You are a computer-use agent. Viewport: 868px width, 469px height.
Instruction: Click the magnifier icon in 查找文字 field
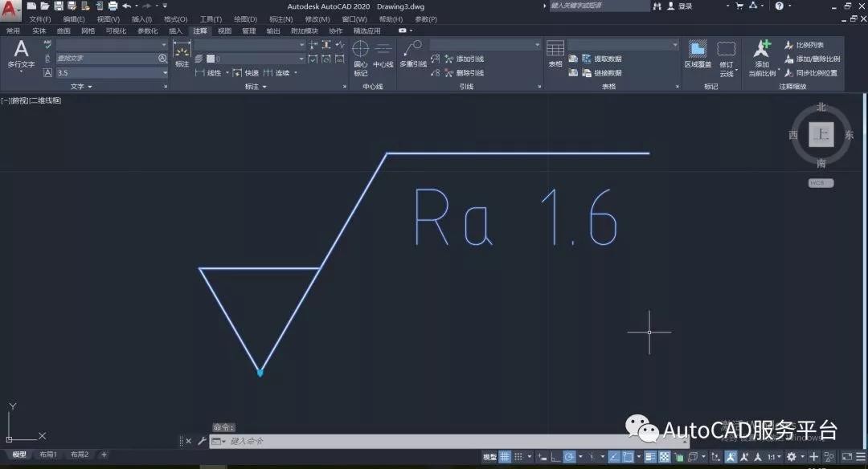pyautogui.click(x=162, y=58)
